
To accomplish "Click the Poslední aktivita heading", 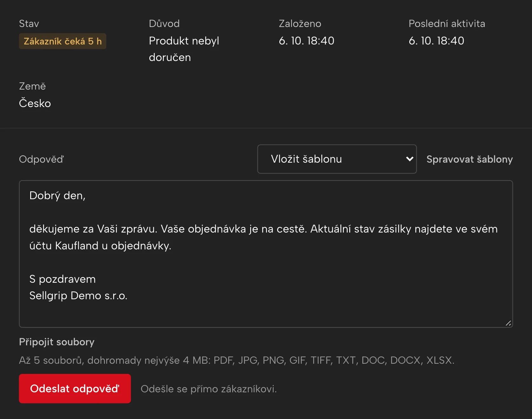I will pyautogui.click(x=447, y=24).
